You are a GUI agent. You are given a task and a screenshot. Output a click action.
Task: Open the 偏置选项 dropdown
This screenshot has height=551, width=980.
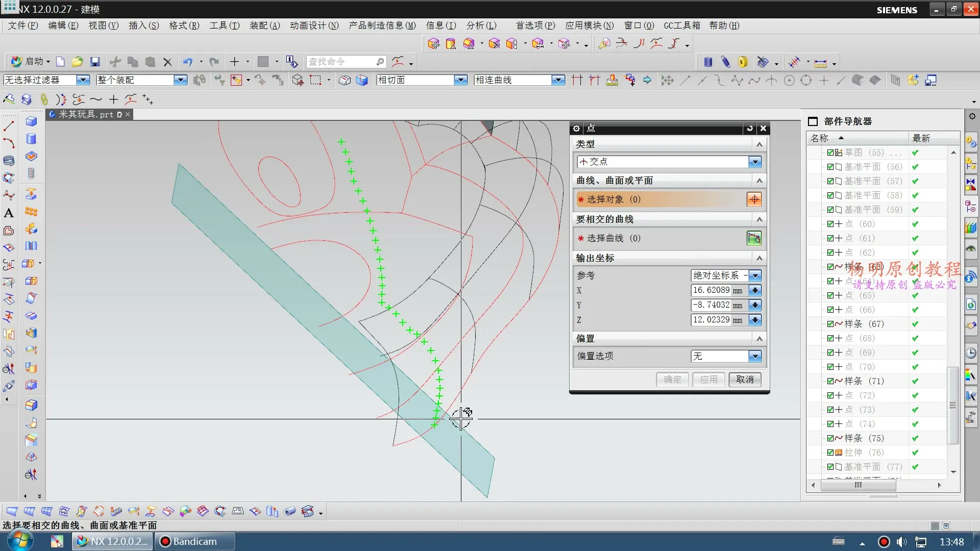pos(754,356)
